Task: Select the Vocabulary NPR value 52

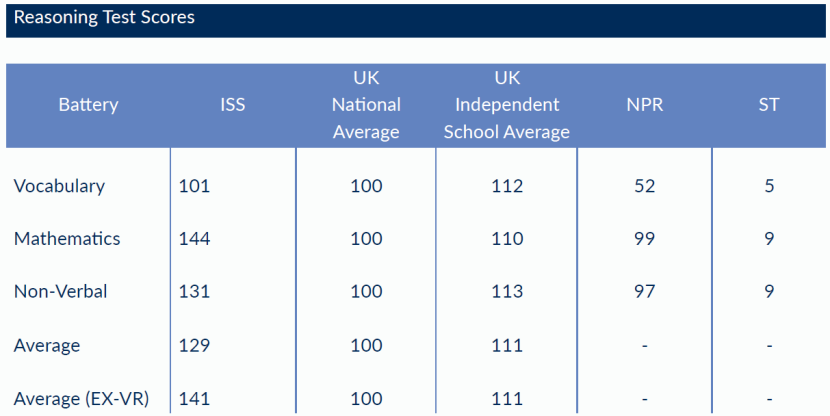Action: pos(644,186)
